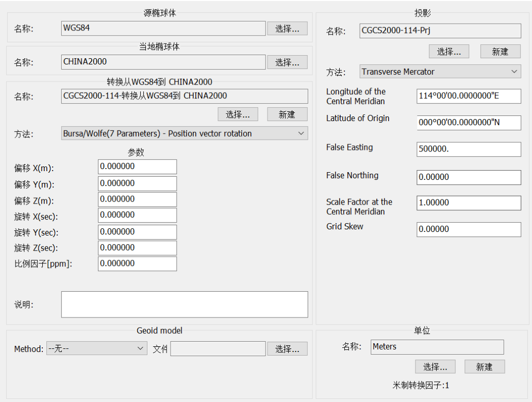Click 选择 button in the 单位 section

tap(435, 367)
